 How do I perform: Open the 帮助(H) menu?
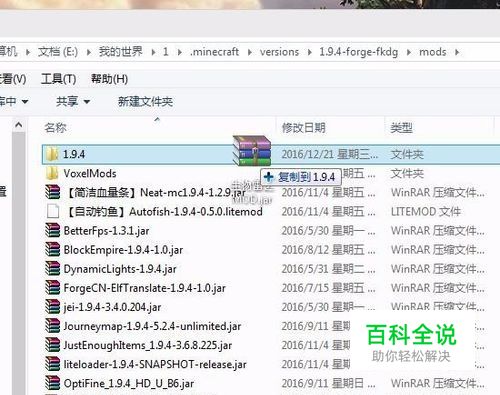pyautogui.click(x=109, y=79)
